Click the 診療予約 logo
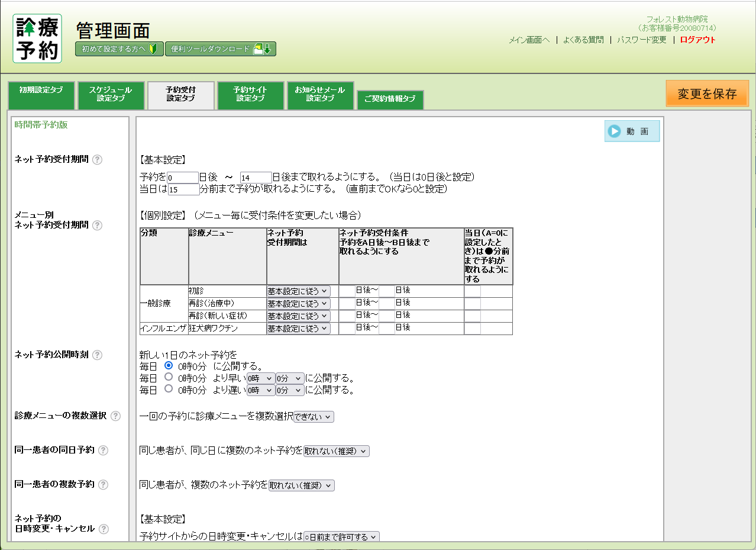This screenshot has width=756, height=550. [x=37, y=38]
